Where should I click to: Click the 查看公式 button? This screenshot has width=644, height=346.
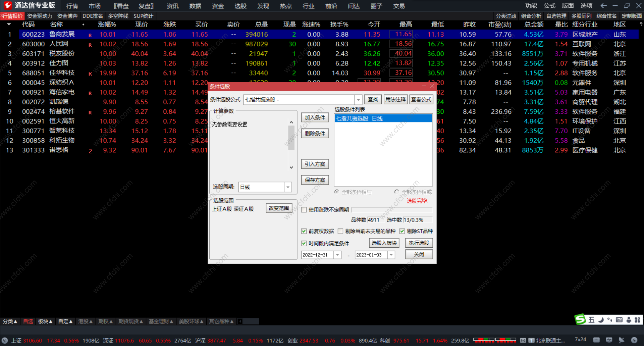coord(421,99)
